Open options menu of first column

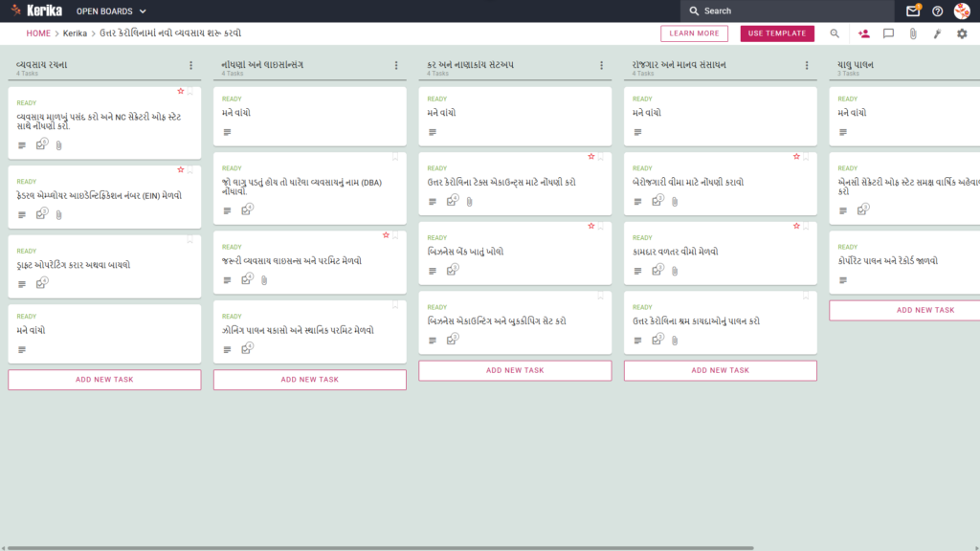click(190, 65)
